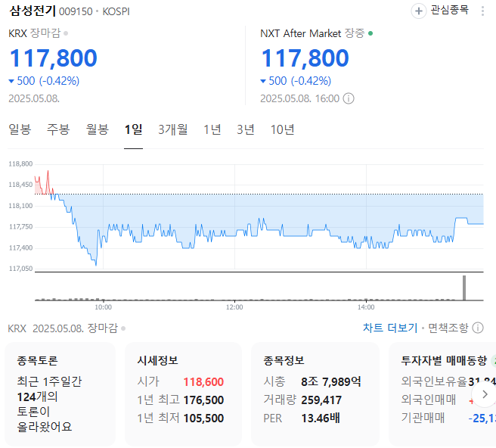Add stock to watchlist with plus icon
The height and width of the screenshot is (448, 496).
coord(419,11)
